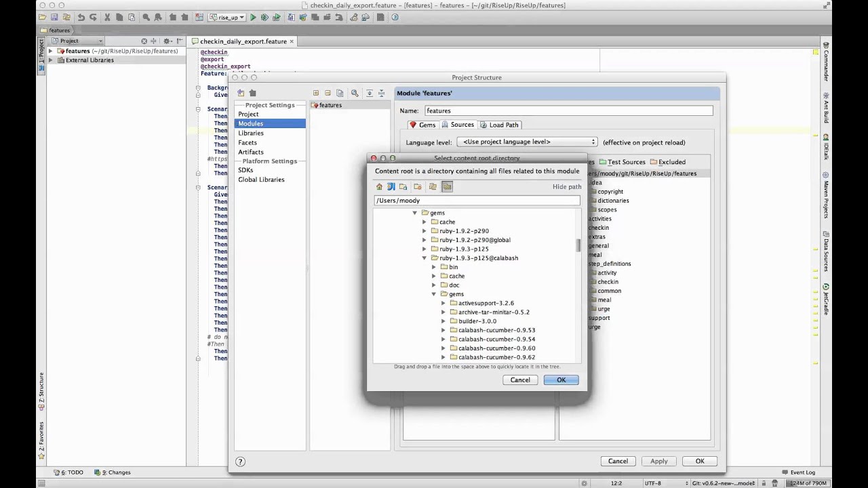
Task: Click the Expand All icon in Project Structure
Action: pyautogui.click(x=370, y=93)
